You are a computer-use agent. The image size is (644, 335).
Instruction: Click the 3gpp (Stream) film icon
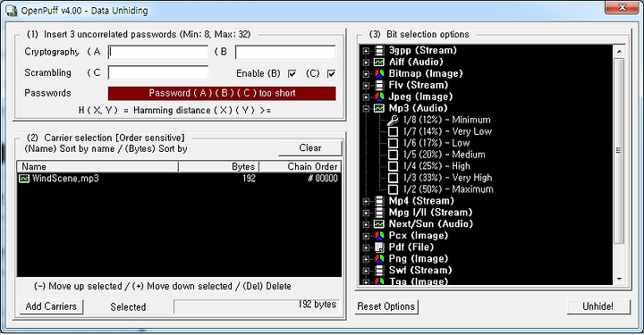pos(379,50)
